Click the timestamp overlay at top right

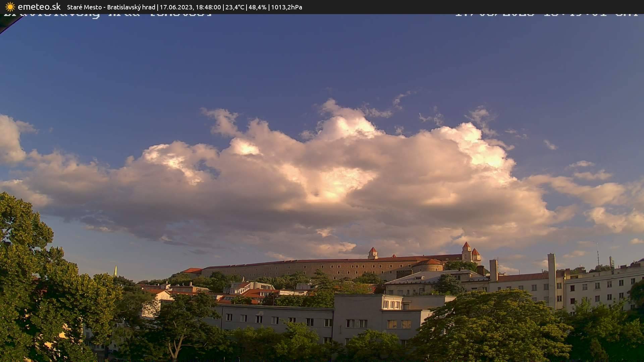coord(547,15)
